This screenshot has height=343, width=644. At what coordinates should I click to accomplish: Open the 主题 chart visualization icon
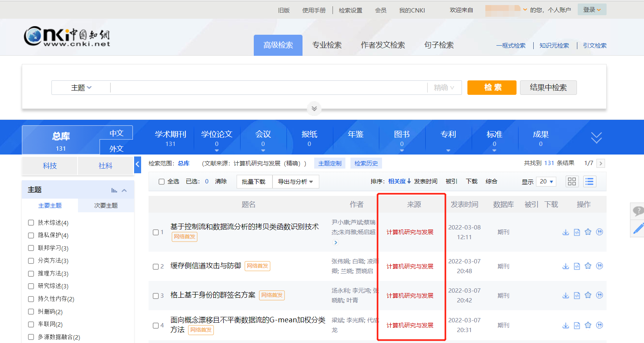114,190
